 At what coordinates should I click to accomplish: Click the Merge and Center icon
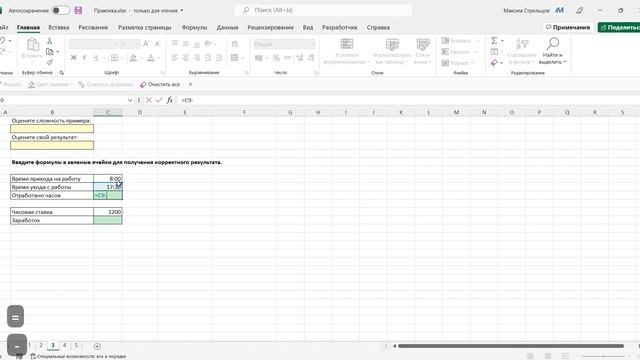pyautogui.click(x=235, y=58)
